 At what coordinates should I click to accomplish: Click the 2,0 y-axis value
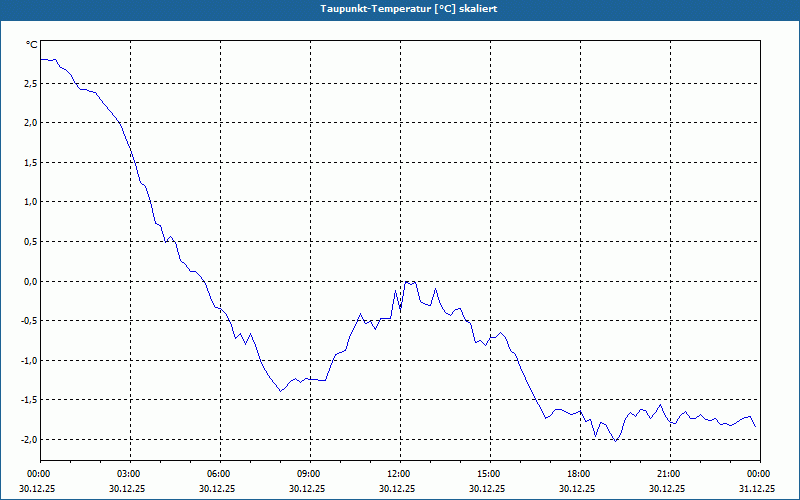(30, 122)
